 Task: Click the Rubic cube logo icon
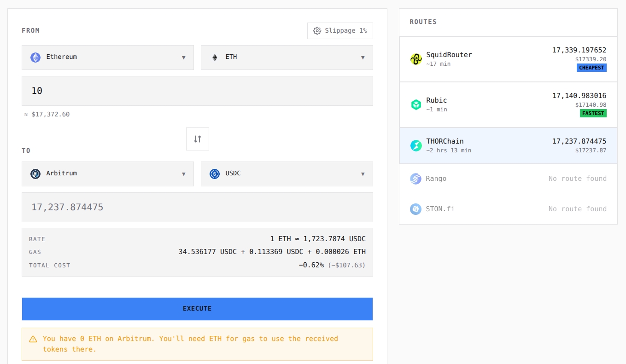pos(416,104)
